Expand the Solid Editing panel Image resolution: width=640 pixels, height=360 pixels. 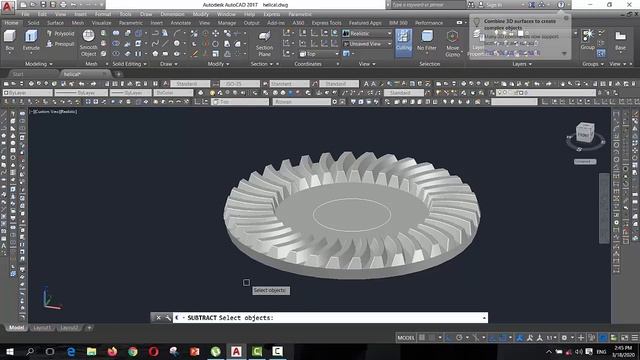coord(130,64)
